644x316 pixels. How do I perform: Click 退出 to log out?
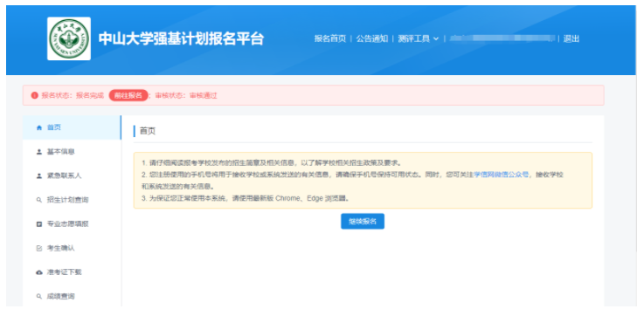(x=571, y=39)
